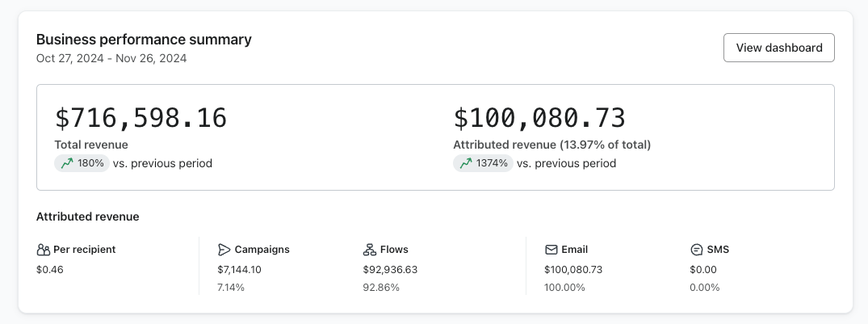The width and height of the screenshot is (868, 324).
Task: Click the Campaigns percentage 7.14%
Action: 232,288
